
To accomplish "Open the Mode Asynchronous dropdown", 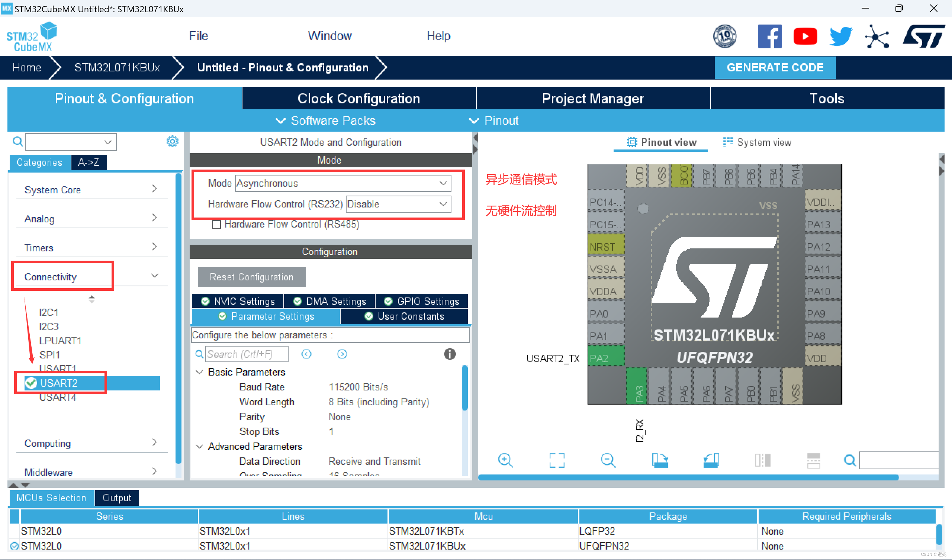I will point(342,183).
